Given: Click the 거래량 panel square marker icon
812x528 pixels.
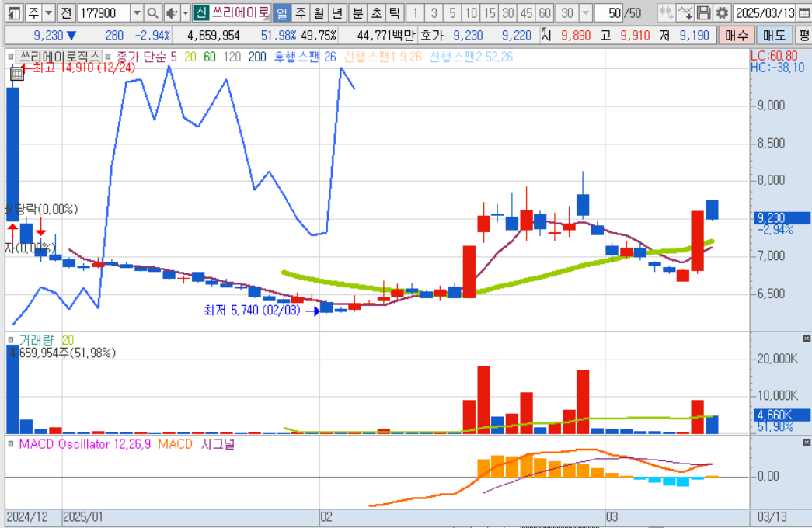Looking at the screenshot, I should [10, 340].
